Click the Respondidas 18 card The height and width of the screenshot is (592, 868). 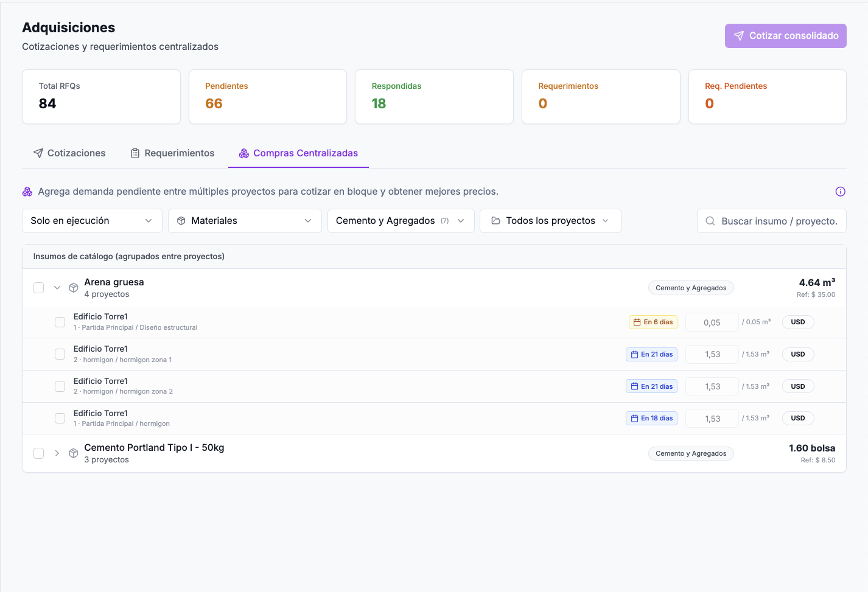[x=434, y=97]
